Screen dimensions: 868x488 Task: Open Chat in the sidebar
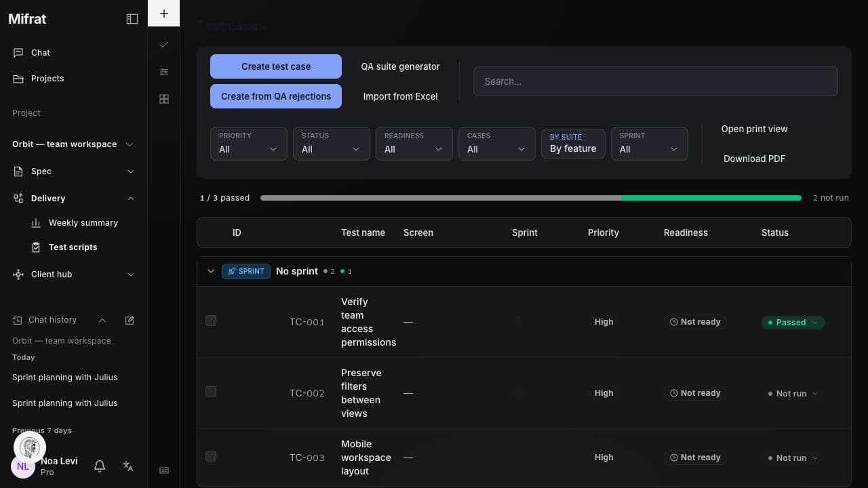point(73,53)
